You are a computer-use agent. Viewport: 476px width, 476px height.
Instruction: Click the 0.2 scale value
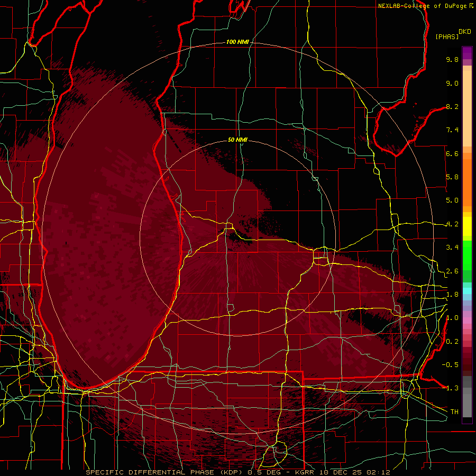pos(452,342)
